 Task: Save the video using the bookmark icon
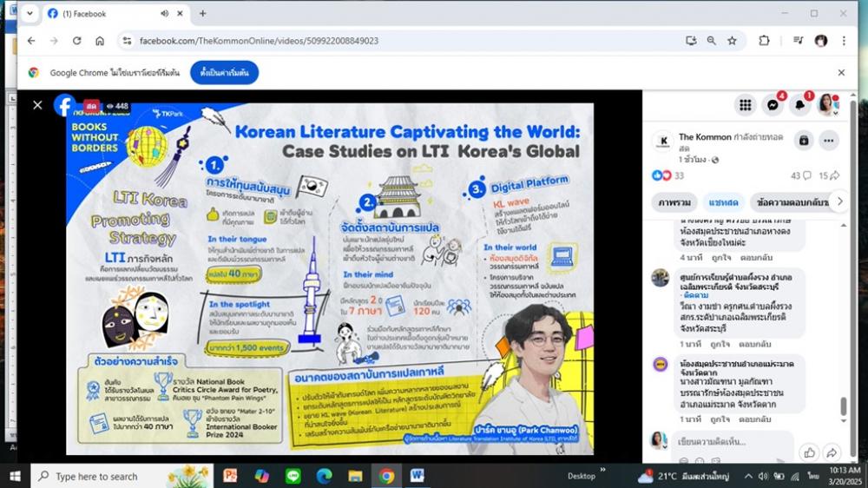point(804,141)
